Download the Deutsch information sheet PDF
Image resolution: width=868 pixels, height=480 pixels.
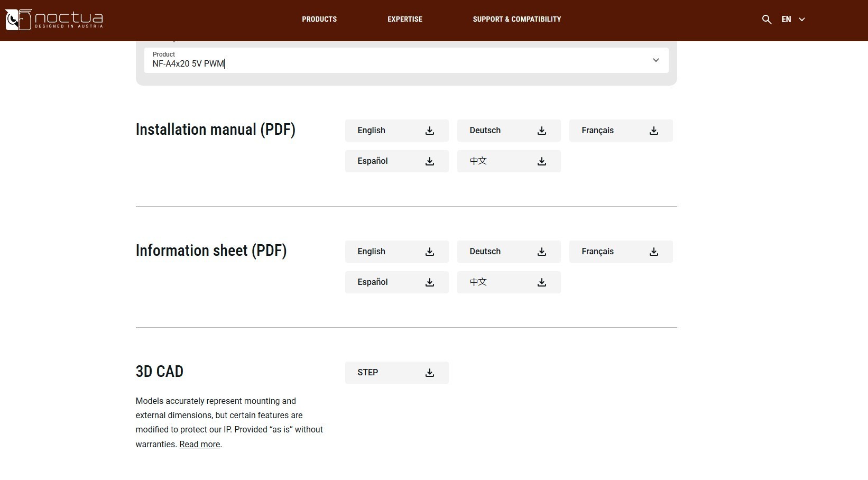tap(509, 252)
